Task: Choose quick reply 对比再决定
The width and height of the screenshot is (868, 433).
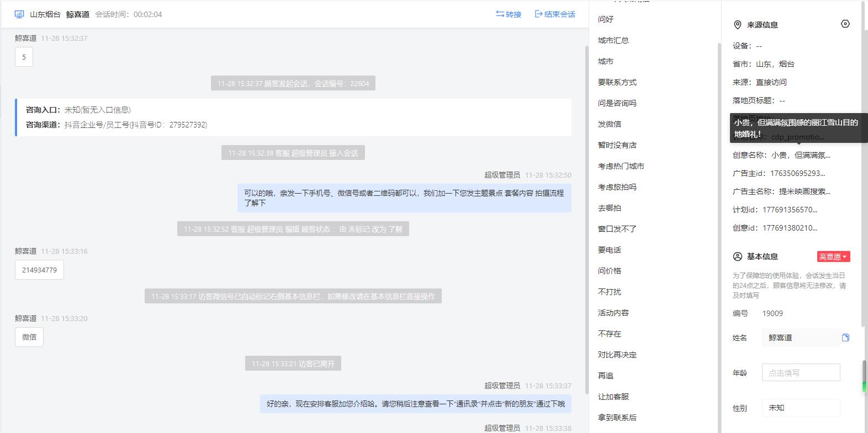Action: (617, 355)
